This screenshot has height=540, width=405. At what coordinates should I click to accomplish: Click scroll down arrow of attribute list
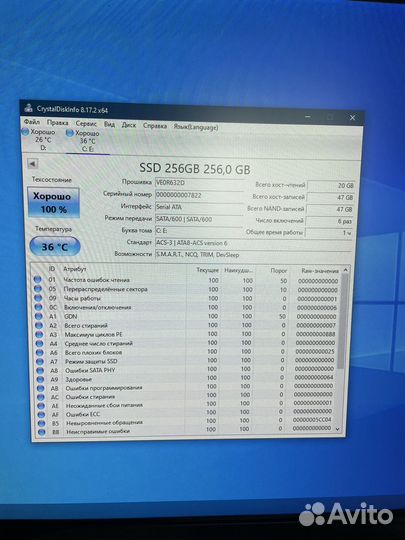(x=338, y=429)
